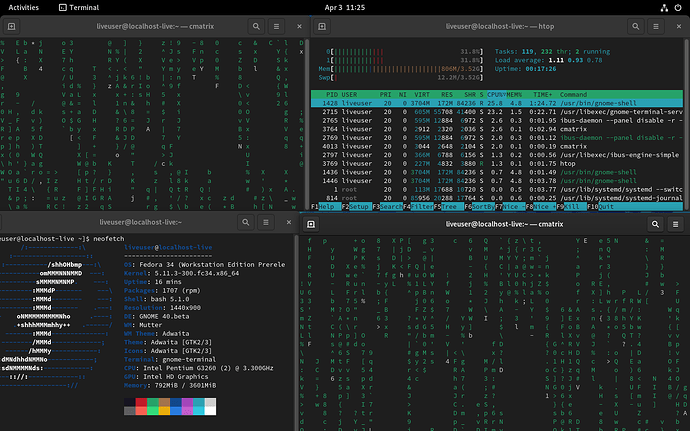Screen dimensions: 690x431
Task: Click F5 Tree in htop footer
Action: (x=448, y=206)
